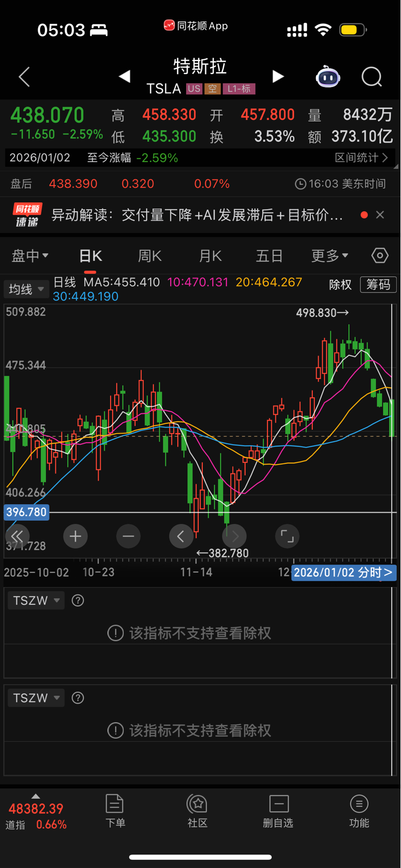Shift chart right with right chevron button

tap(235, 536)
